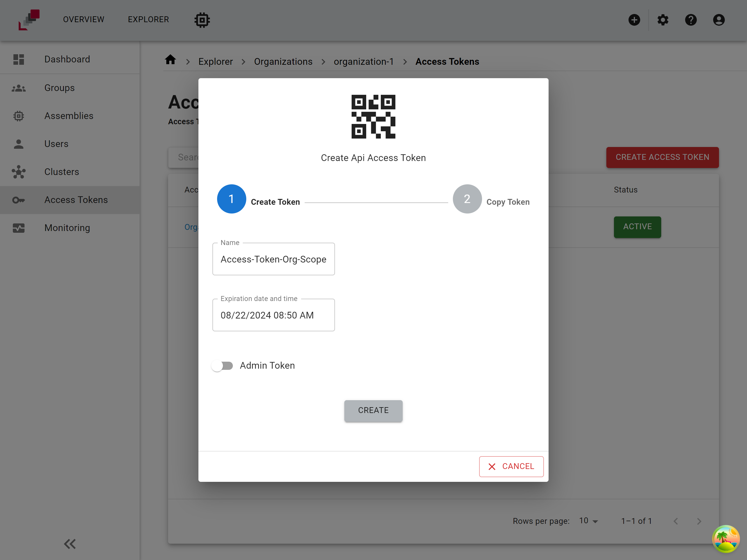Image resolution: width=747 pixels, height=560 pixels.
Task: Cancel the Create Api Access Token dialog
Action: 511,466
